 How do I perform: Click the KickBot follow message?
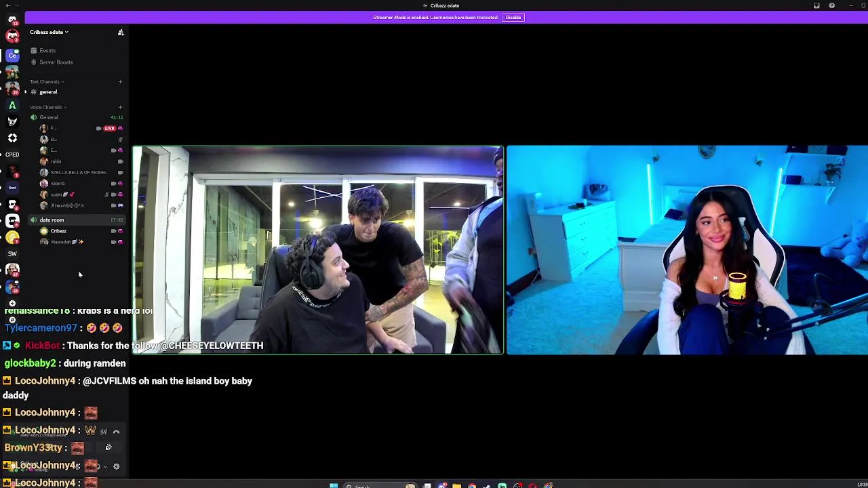133,346
